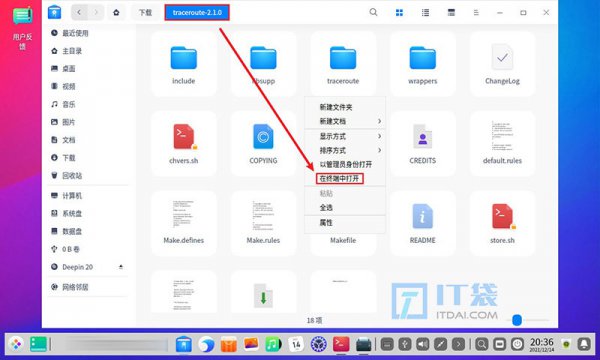The image size is (600, 360).
Task: Open 主目录 in sidebar
Action: point(88,51)
